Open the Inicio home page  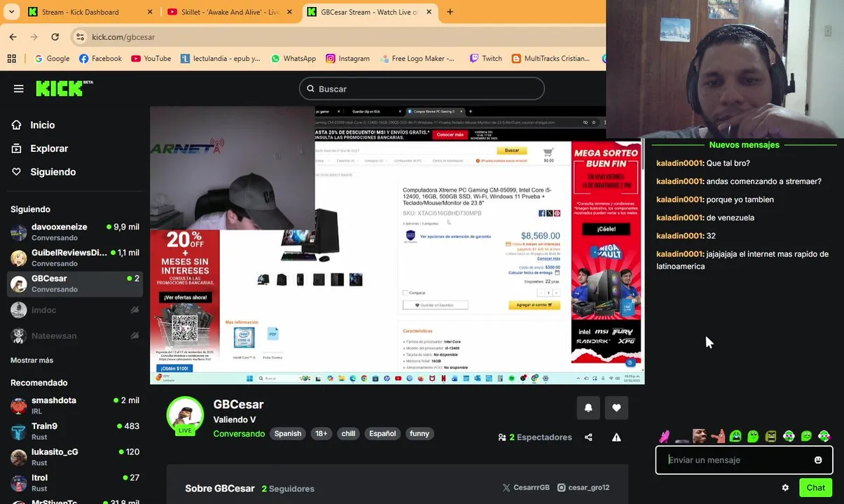[42, 125]
